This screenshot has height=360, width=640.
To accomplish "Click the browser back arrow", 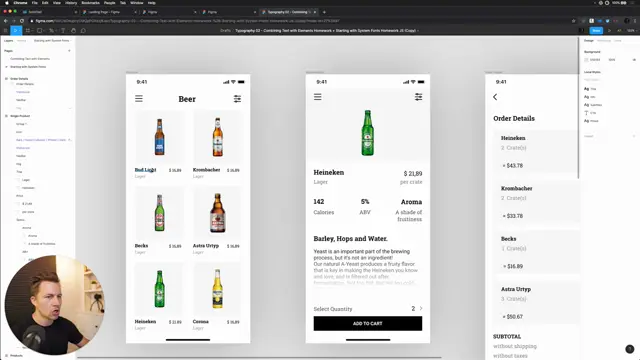I will click(x=5, y=21).
